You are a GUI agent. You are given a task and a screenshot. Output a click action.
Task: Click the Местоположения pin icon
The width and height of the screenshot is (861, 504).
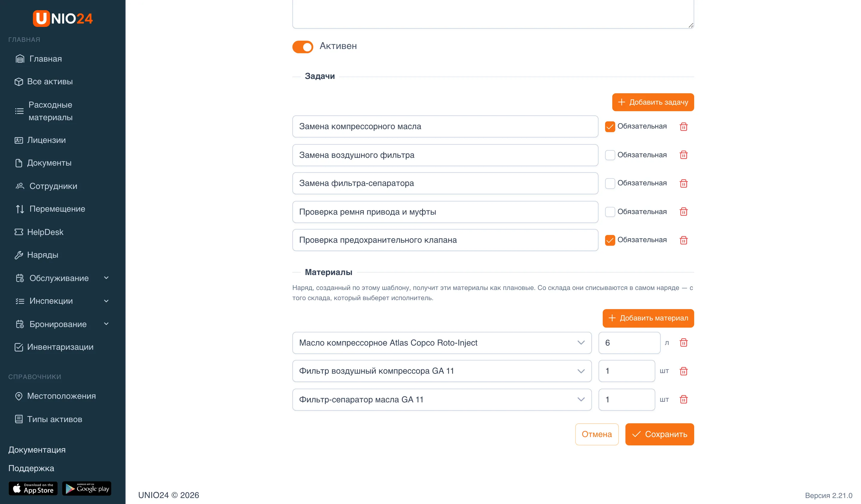19,396
